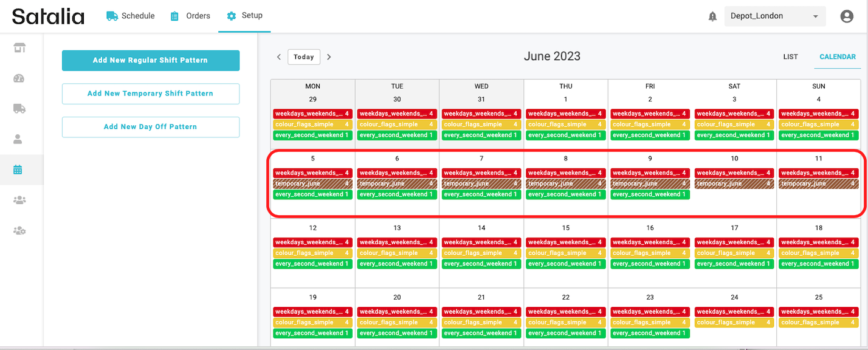The image size is (868, 350).
Task: Switch to LIST view
Action: click(790, 57)
